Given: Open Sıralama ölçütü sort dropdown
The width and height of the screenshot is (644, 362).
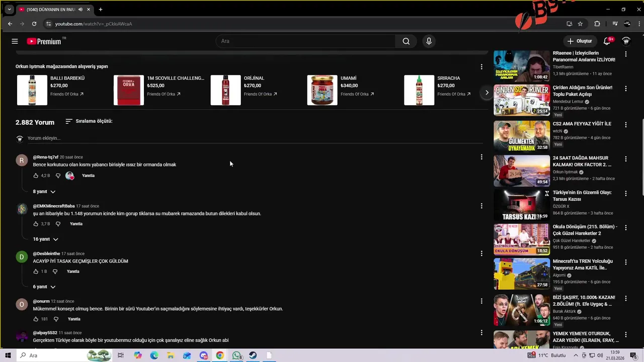Looking at the screenshot, I should pyautogui.click(x=89, y=121).
